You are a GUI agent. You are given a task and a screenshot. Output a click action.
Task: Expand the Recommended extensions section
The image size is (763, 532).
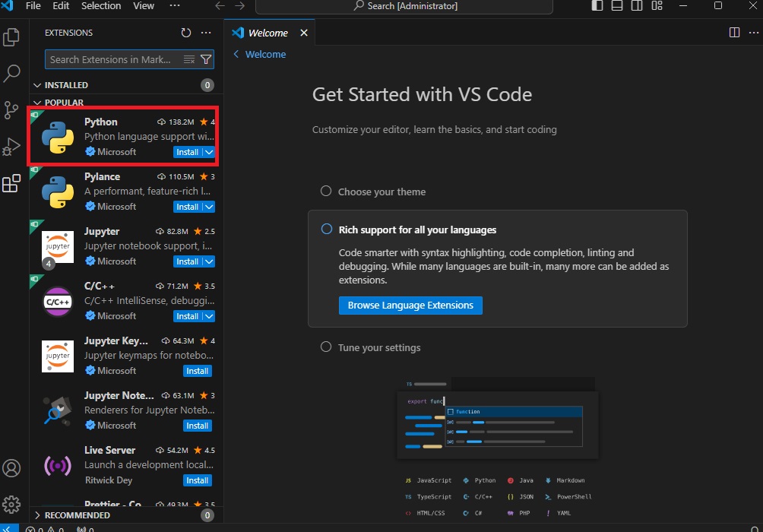pyautogui.click(x=77, y=515)
